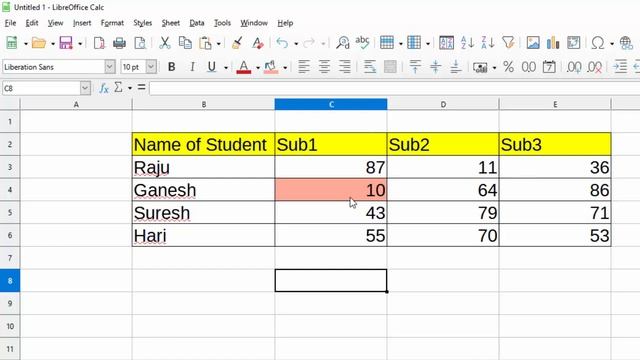The image size is (640, 360).
Task: Click the Copy icon
Action: 185,42
